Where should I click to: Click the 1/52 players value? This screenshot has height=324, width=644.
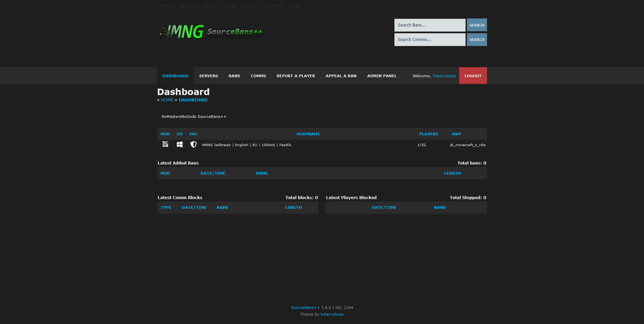pos(422,145)
